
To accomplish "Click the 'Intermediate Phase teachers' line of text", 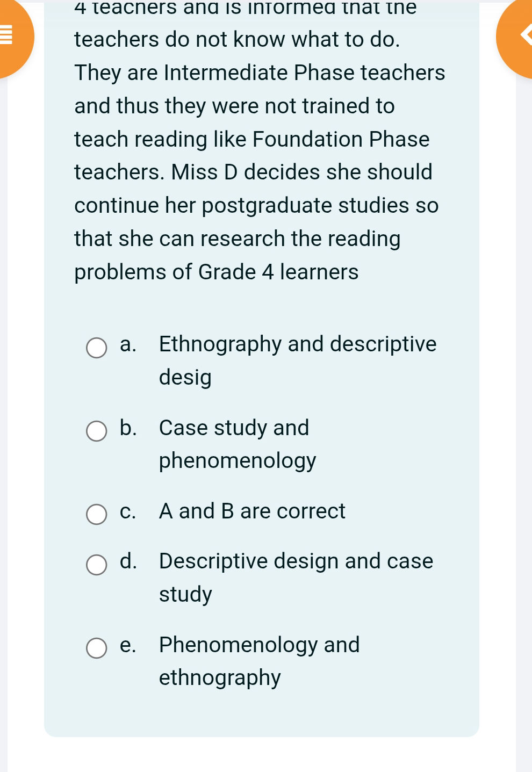I will (260, 73).
